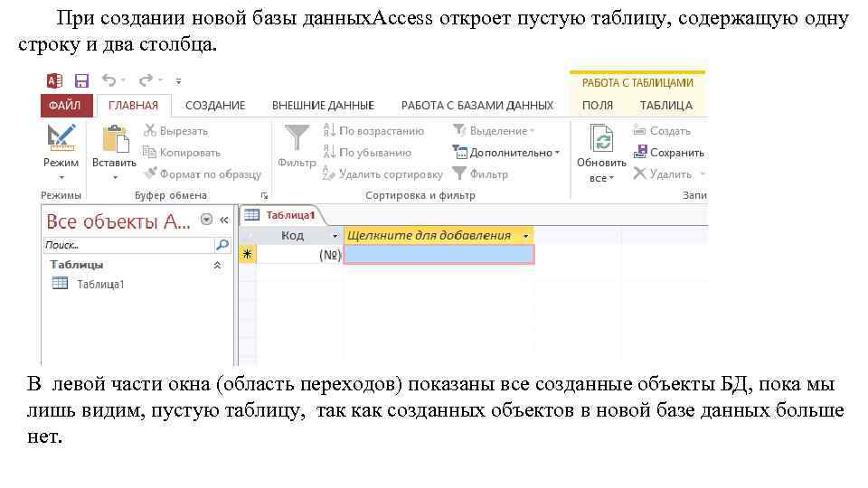Redo the last action

(146, 80)
